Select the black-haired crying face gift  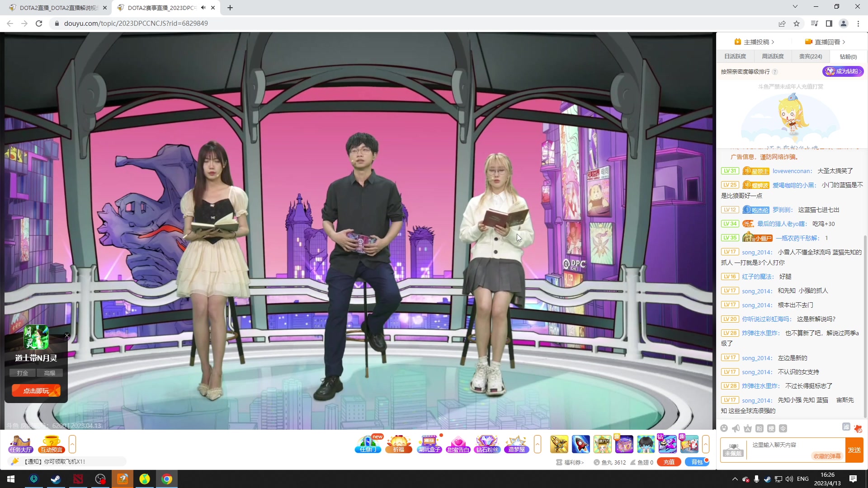pos(646,444)
